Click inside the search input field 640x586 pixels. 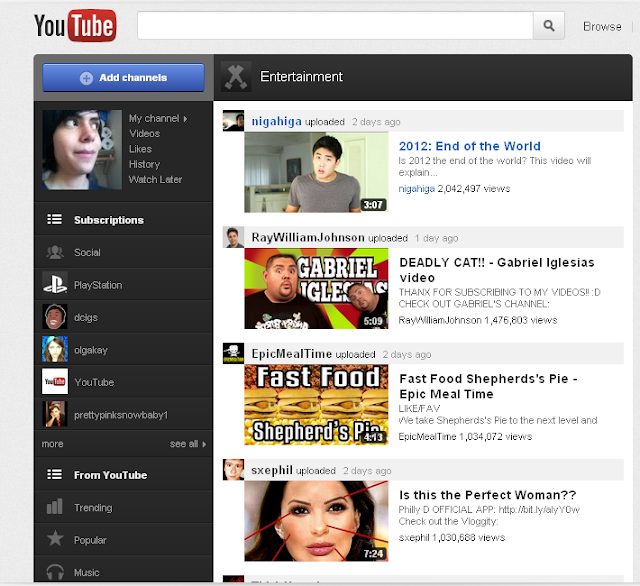(x=335, y=26)
